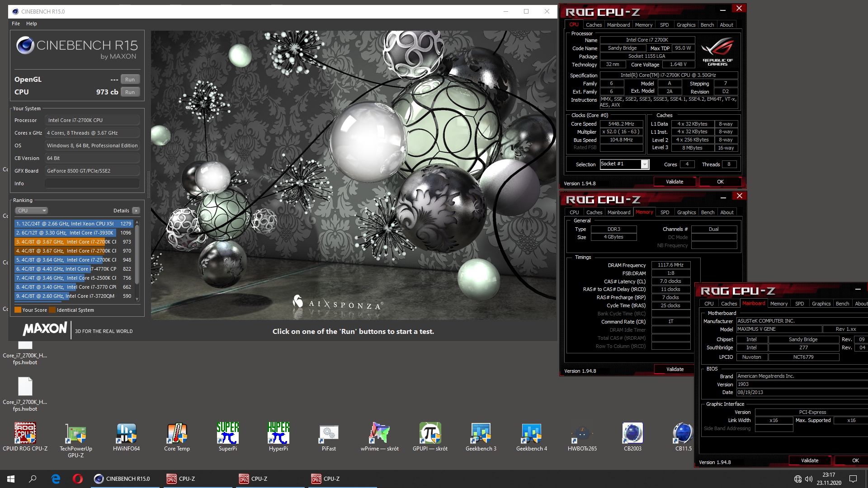Open SPD tab in top CPU-Z

664,25
